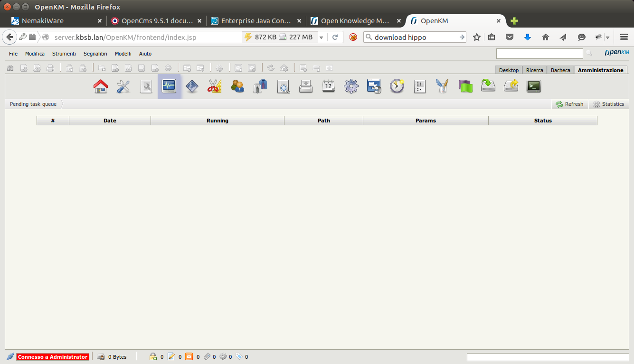The width and height of the screenshot is (634, 364).
Task: Switch to the Ricerca tab
Action: (x=534, y=70)
